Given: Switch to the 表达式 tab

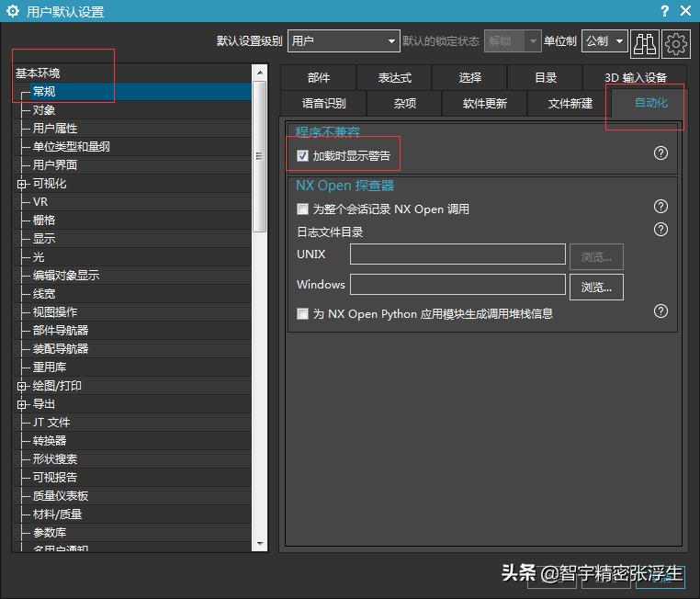Looking at the screenshot, I should click(x=394, y=78).
